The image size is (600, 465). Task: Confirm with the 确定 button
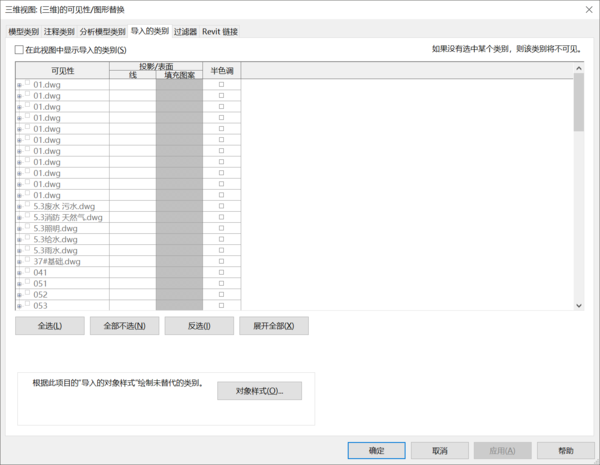(x=376, y=450)
